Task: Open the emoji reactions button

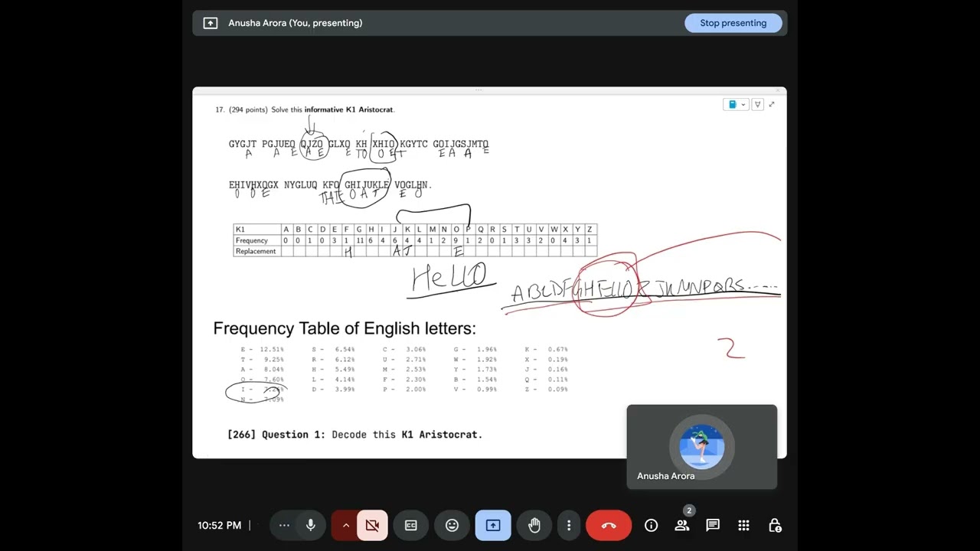Action: [452, 526]
